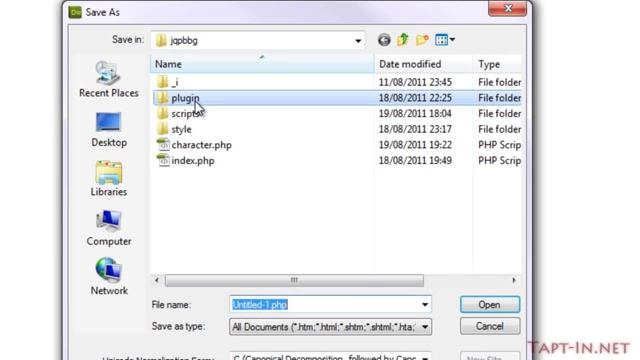Click the index.php file icon

coord(163,160)
